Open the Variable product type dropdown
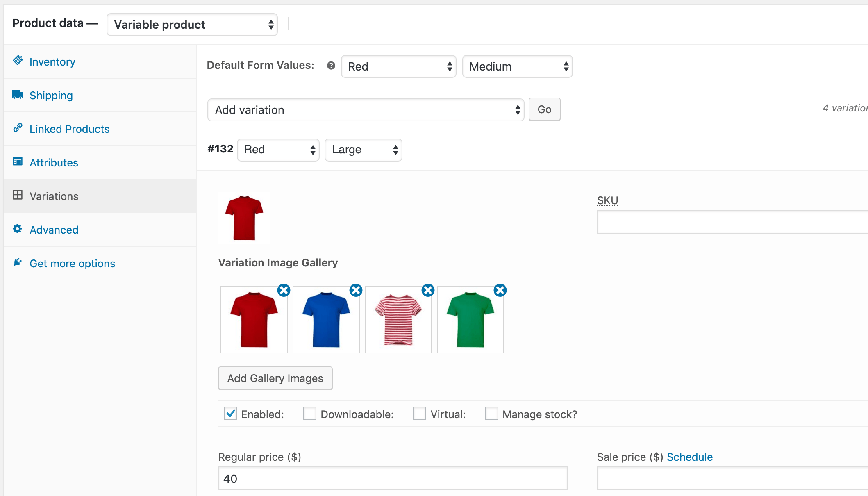 (x=192, y=25)
